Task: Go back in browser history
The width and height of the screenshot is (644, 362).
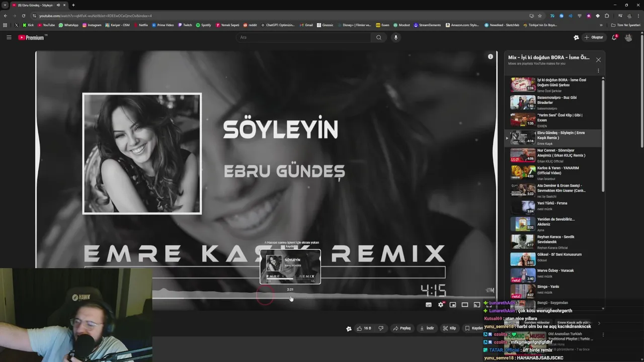Action: (x=6, y=16)
